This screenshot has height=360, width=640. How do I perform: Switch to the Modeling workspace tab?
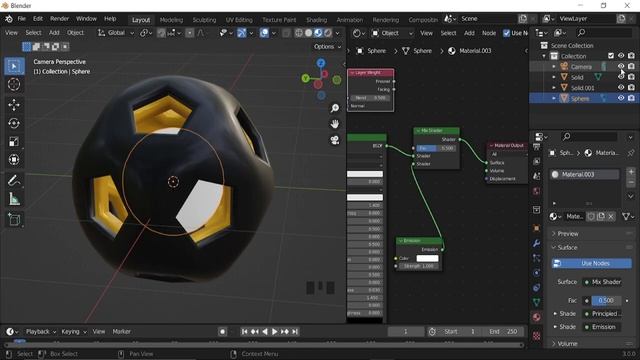click(x=171, y=20)
